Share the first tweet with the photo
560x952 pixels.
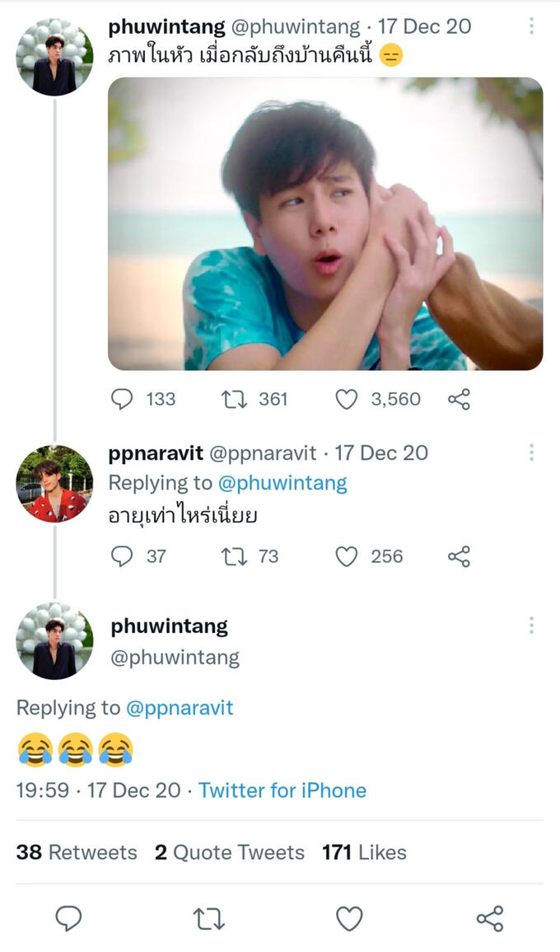coord(459,400)
